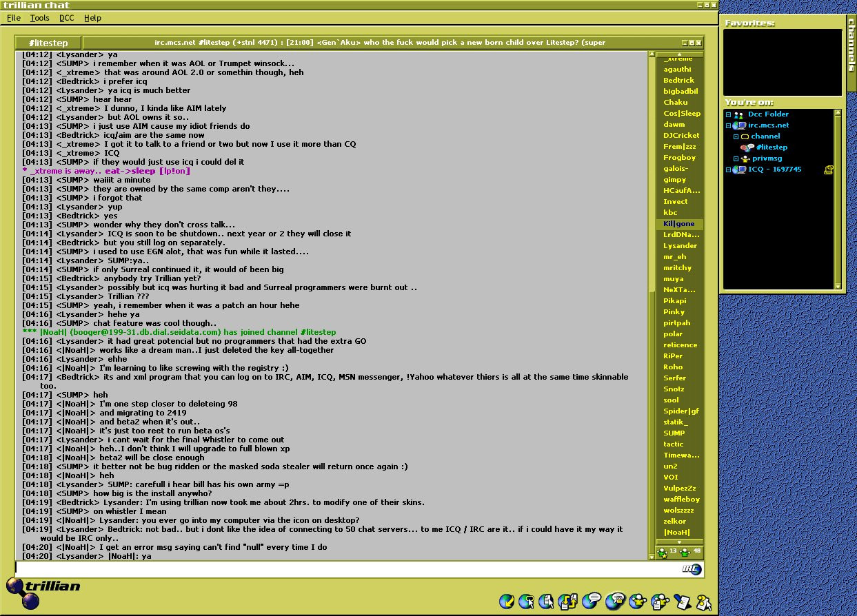Click the globe with document cursor icon

pyautogui.click(x=547, y=602)
